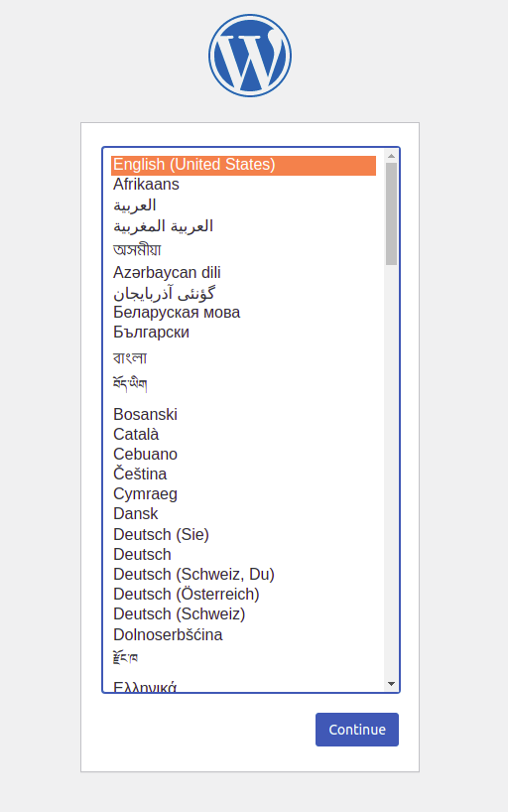Screen dimensions: 508x812
Task: Select Deutsch (Sie) option
Action: point(243,534)
